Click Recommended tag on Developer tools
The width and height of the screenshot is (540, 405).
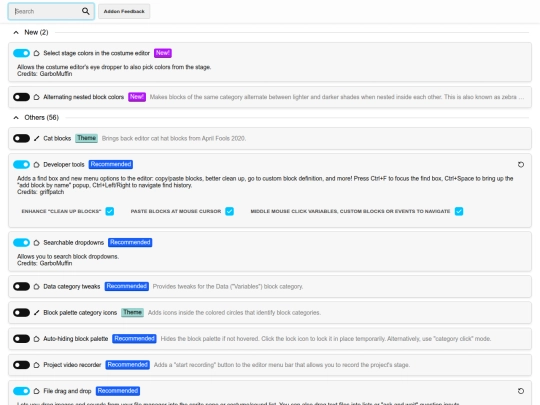click(111, 165)
